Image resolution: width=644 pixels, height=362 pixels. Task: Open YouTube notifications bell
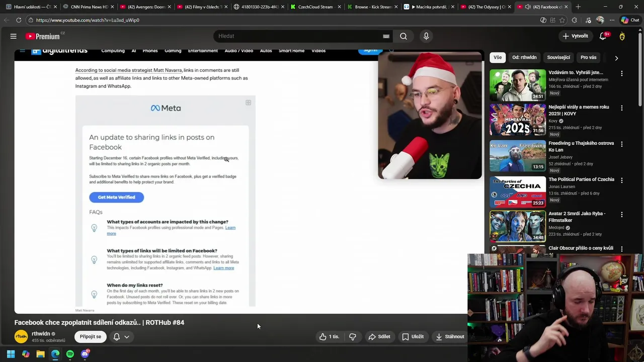tap(603, 36)
